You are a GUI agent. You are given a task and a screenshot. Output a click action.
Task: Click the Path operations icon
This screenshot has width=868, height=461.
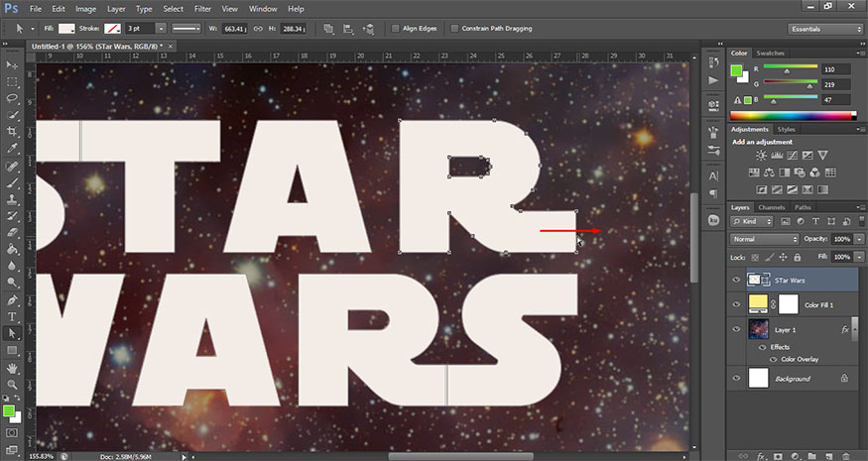pos(328,29)
